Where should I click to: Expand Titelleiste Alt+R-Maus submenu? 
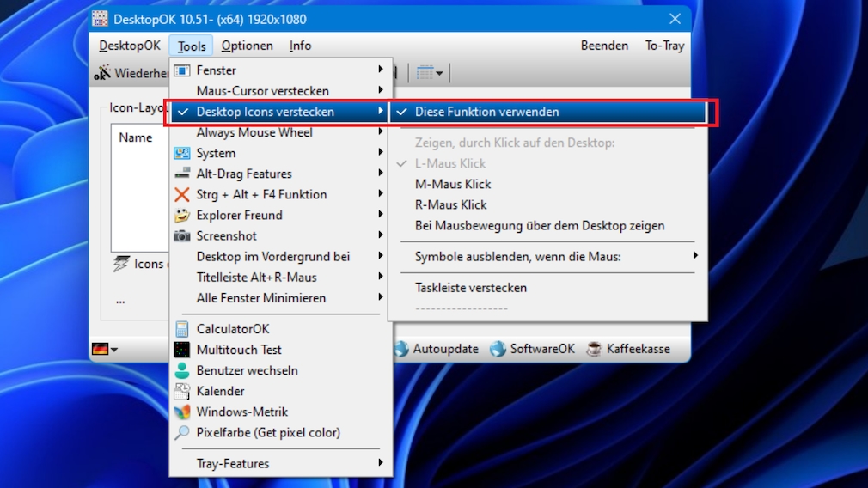[x=381, y=277]
